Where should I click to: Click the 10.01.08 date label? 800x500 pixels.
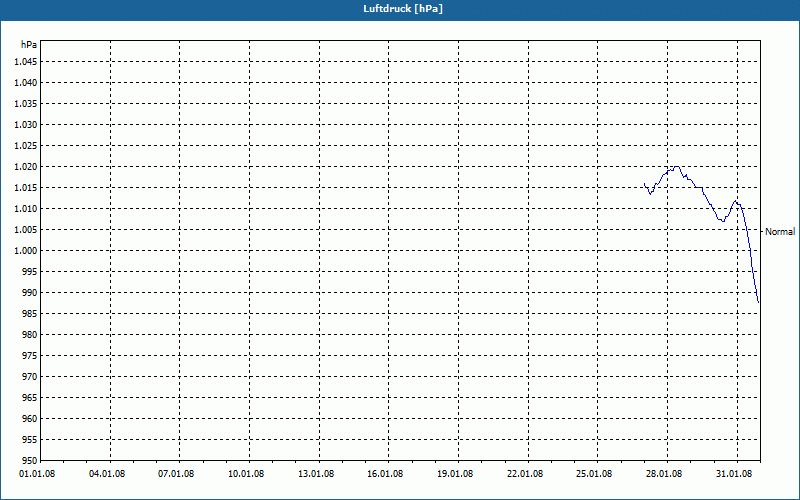246,473
